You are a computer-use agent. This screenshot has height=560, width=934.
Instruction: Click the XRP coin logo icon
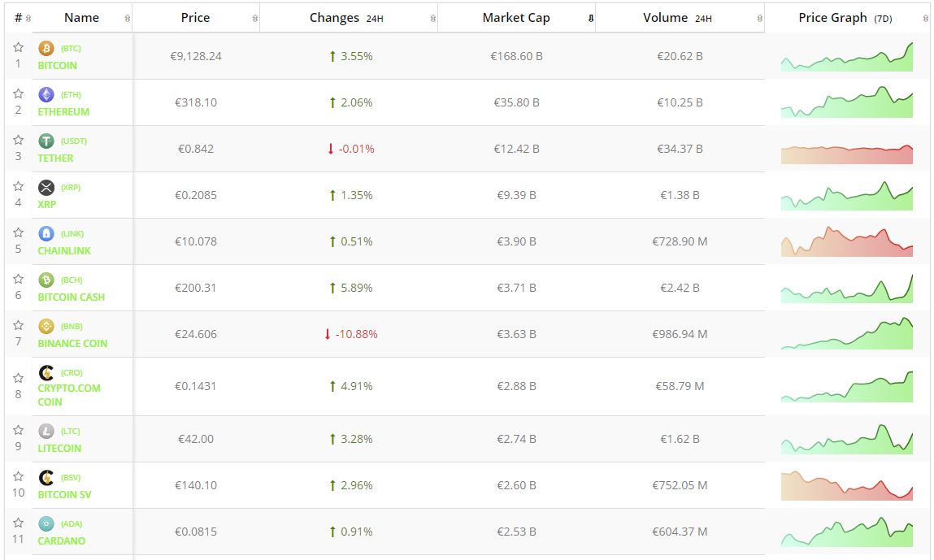pyautogui.click(x=46, y=187)
